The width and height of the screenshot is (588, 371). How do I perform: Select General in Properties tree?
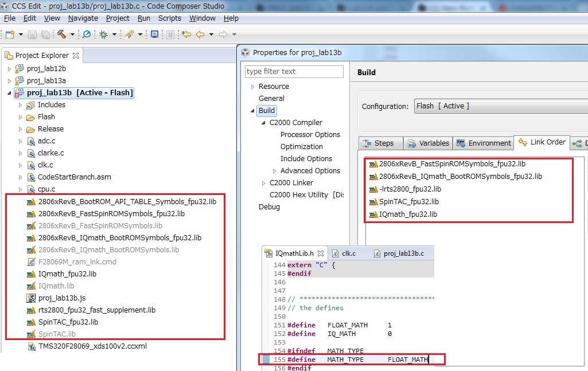click(x=271, y=99)
